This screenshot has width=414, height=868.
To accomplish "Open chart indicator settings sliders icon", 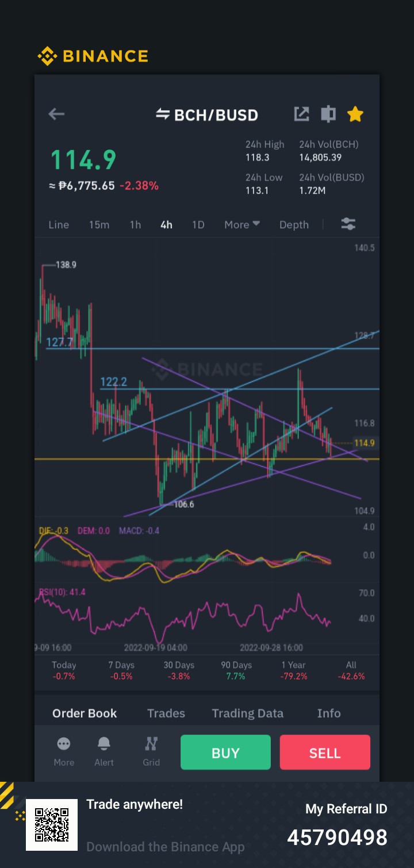I will tap(348, 224).
